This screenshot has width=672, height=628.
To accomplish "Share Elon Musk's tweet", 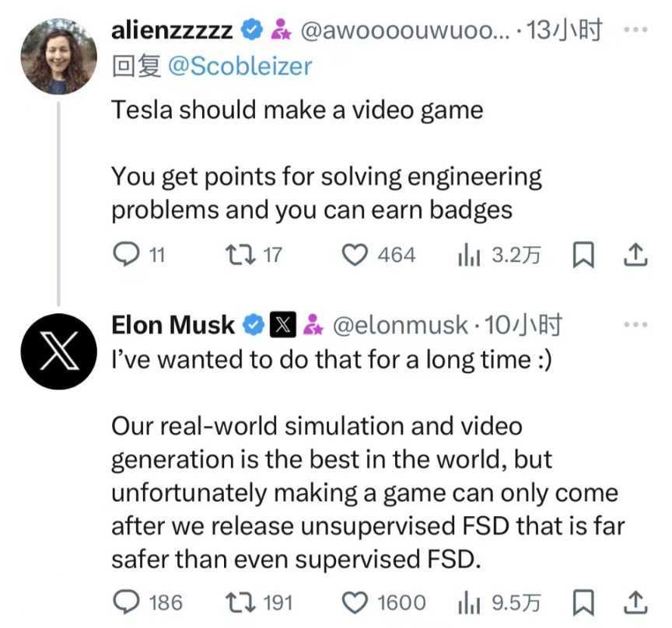I will (635, 602).
